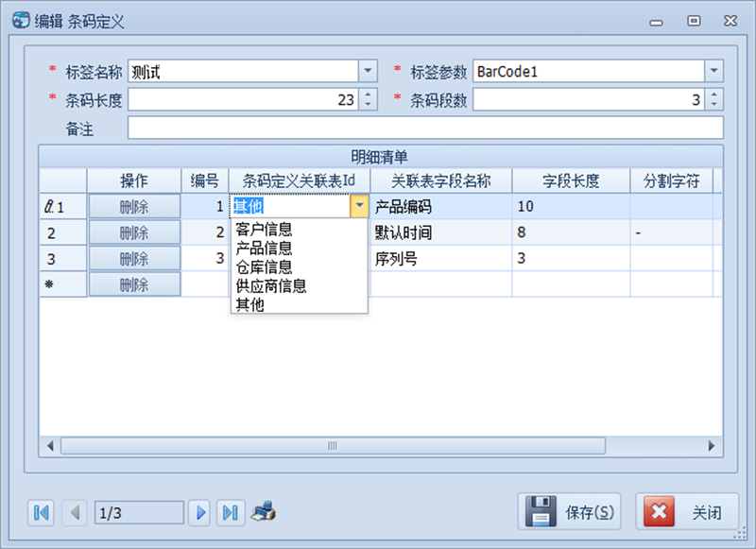756x549 pixels.
Task: Click scrollbar right arrow
Action: 712,445
